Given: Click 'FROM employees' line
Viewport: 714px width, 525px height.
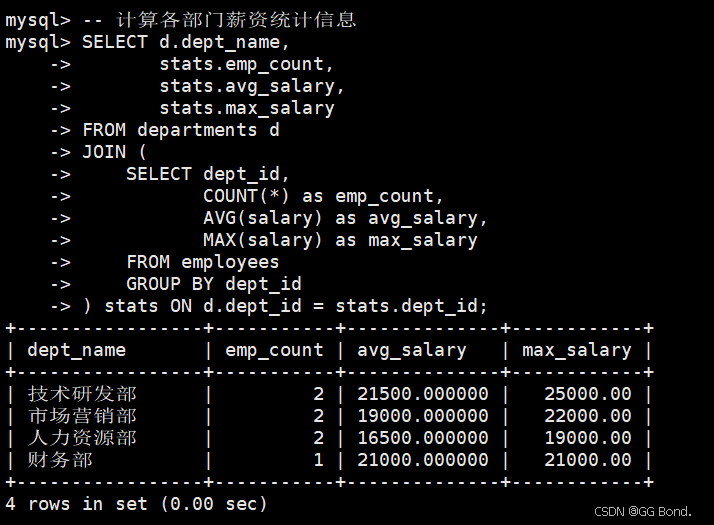Looking at the screenshot, I should (203, 262).
